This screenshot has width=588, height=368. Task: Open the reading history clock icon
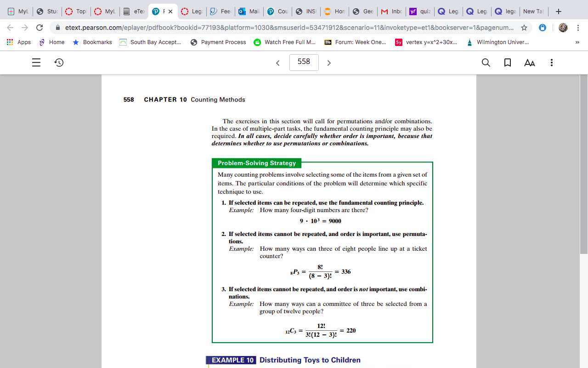[59, 63]
